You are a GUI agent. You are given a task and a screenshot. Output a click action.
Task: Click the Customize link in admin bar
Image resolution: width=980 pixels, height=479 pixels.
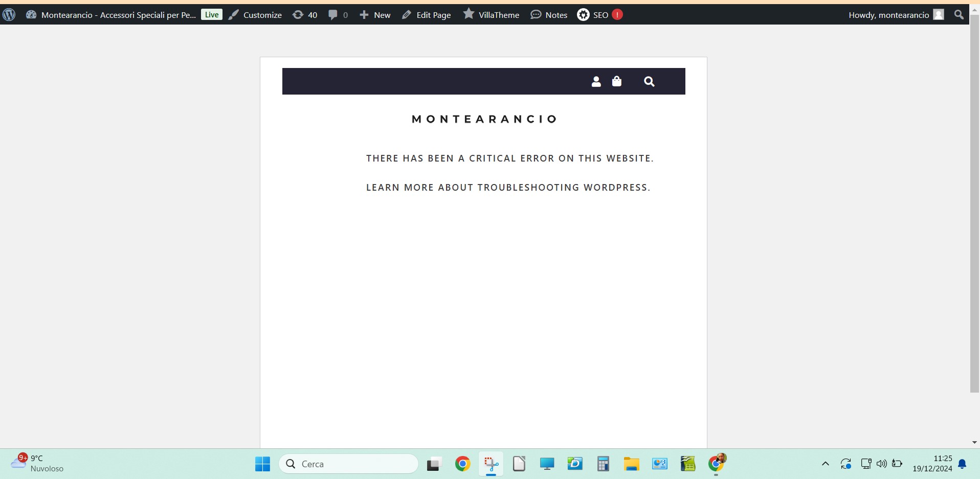[255, 15]
